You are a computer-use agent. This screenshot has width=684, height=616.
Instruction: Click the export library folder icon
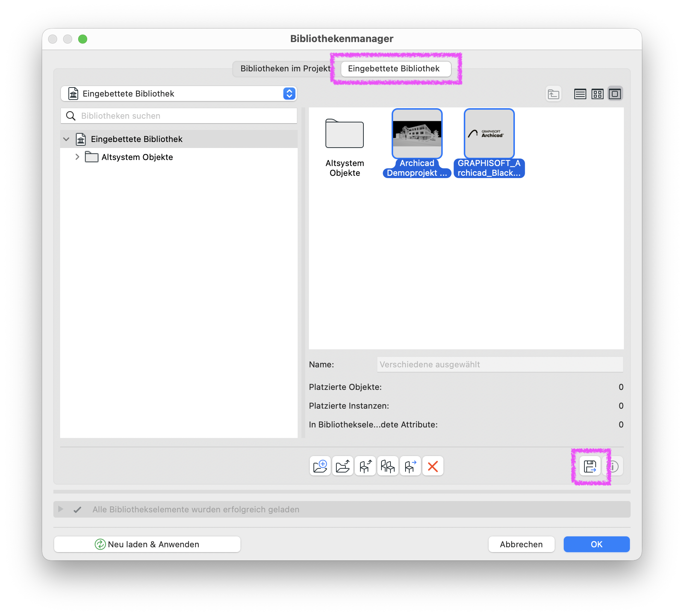tap(343, 466)
